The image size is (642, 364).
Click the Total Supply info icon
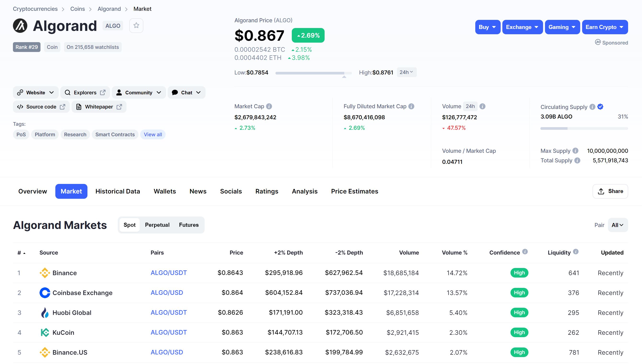[x=577, y=160]
